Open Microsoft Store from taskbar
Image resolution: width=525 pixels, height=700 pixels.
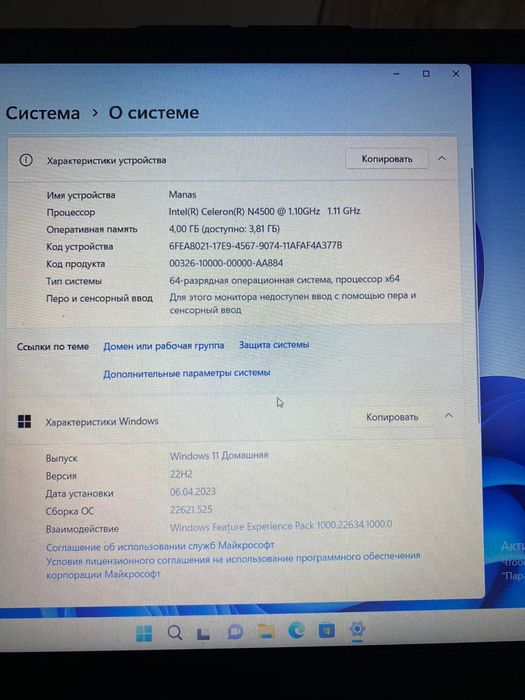click(326, 630)
